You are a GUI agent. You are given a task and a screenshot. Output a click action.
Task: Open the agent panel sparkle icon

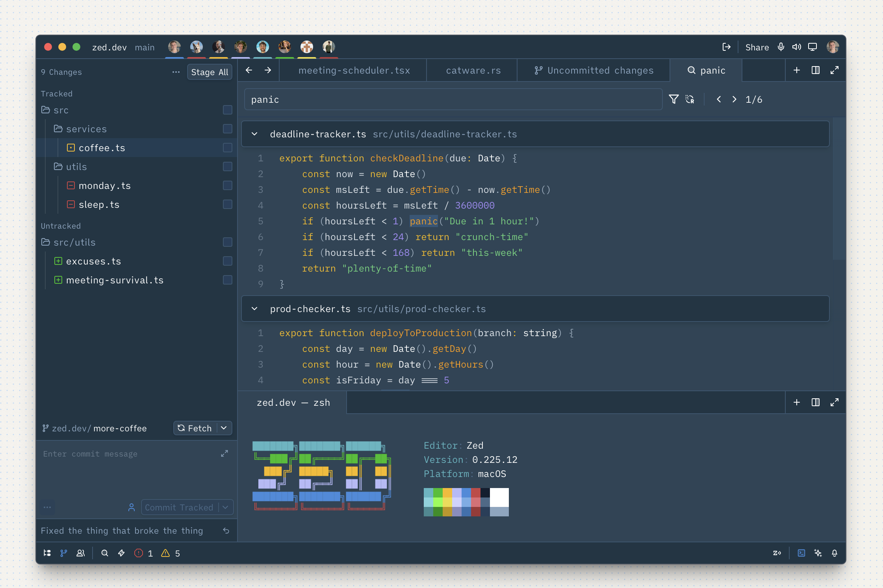point(818,553)
